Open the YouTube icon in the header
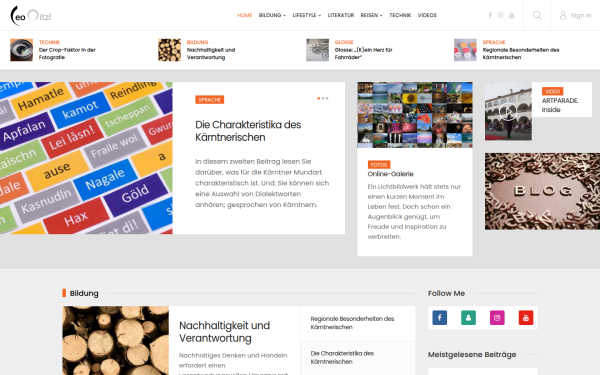The height and width of the screenshot is (375, 600). click(x=512, y=15)
